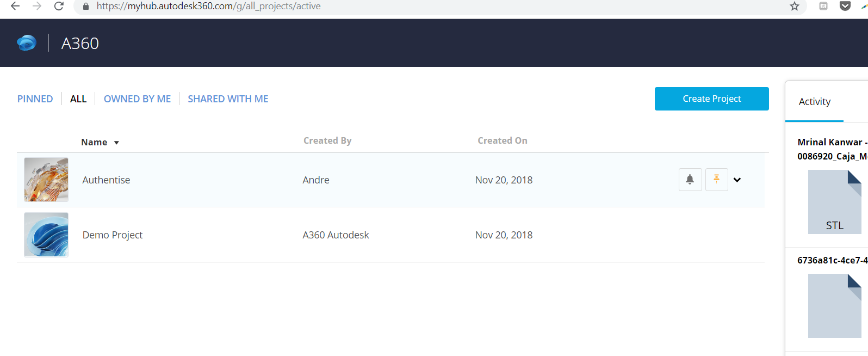This screenshot has height=356, width=868.
Task: Show the ALL projects tab
Action: pos(78,99)
